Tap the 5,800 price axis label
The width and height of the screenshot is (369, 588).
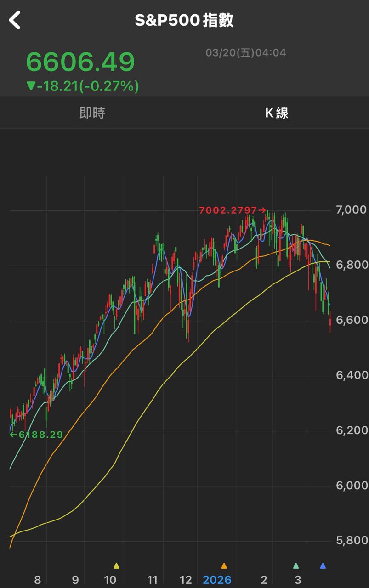(x=352, y=541)
